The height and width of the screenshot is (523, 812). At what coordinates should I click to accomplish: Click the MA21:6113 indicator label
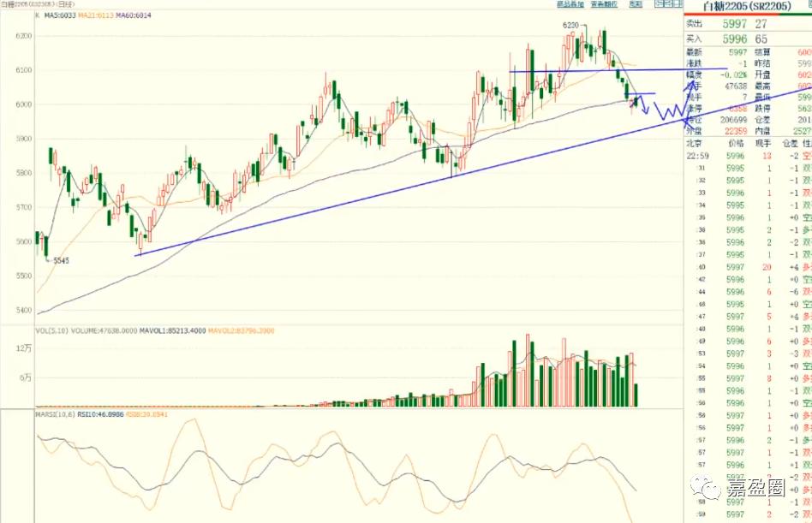coord(95,15)
